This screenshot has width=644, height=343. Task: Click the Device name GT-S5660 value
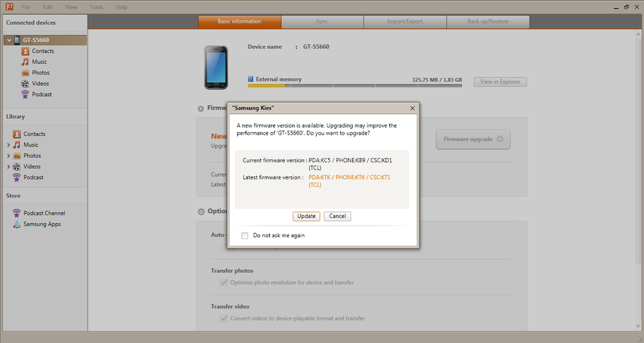click(317, 47)
